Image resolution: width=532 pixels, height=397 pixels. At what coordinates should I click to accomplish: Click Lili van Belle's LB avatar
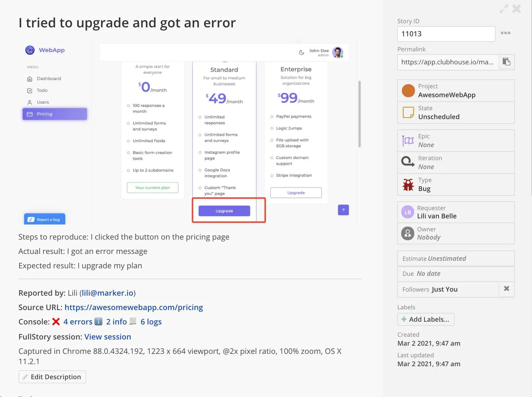click(x=407, y=212)
